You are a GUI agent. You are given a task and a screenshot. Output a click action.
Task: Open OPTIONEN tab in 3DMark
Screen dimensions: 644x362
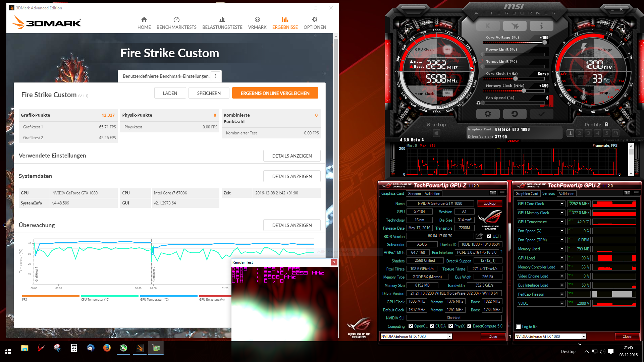315,23
